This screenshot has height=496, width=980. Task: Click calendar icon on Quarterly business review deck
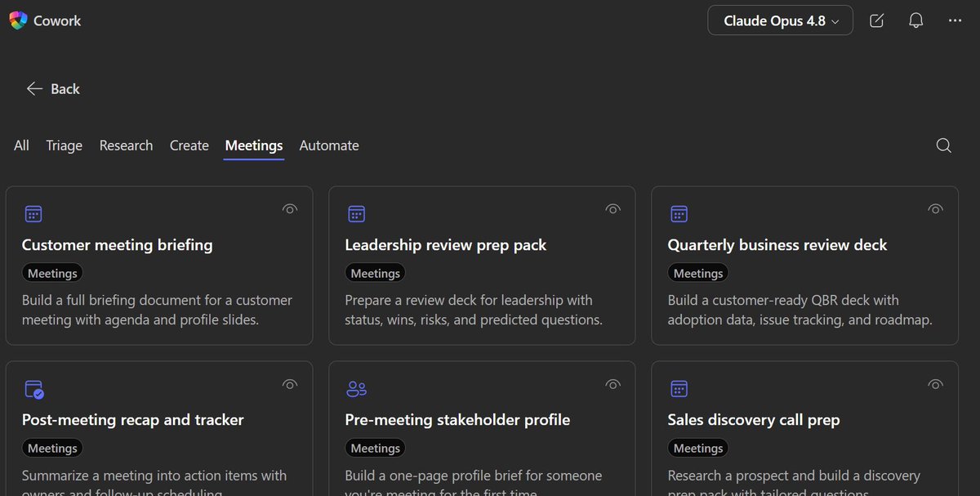(679, 214)
